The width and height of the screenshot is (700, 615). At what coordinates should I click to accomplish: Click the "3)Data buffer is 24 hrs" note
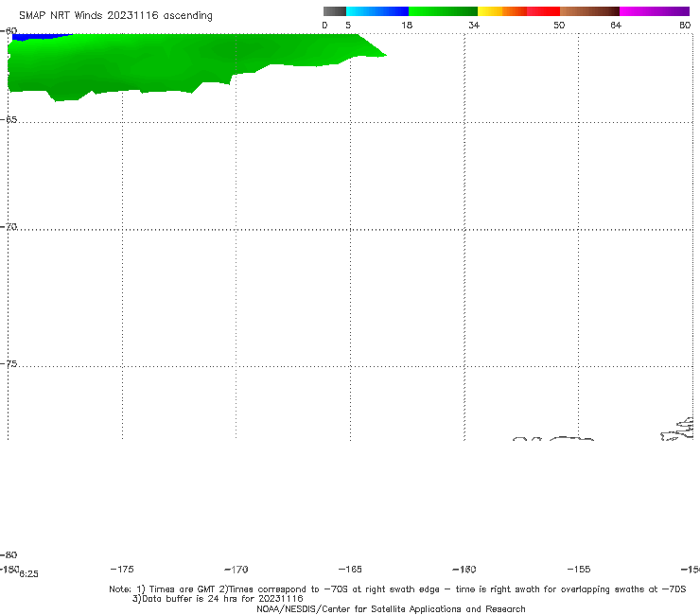(218, 599)
